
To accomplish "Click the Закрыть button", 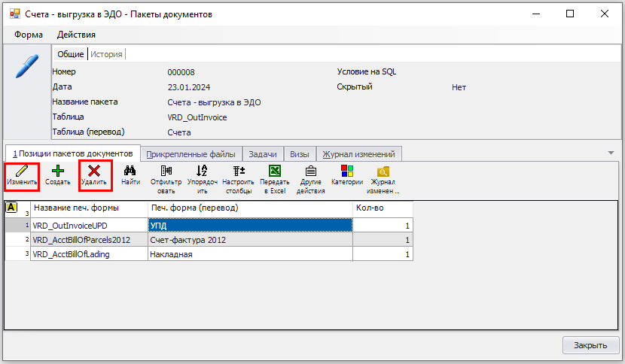I will click(590, 346).
